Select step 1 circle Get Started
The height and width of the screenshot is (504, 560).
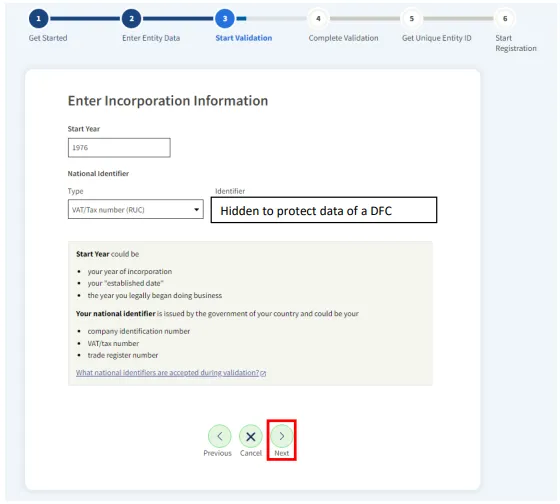pyautogui.click(x=39, y=19)
